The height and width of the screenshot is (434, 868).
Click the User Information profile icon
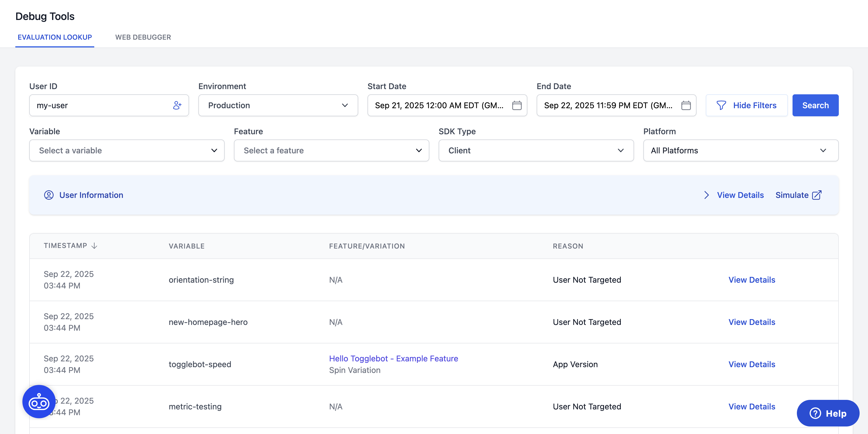pyautogui.click(x=49, y=195)
